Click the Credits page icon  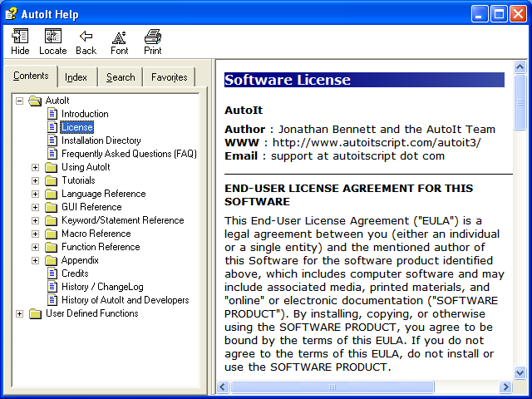pos(52,273)
